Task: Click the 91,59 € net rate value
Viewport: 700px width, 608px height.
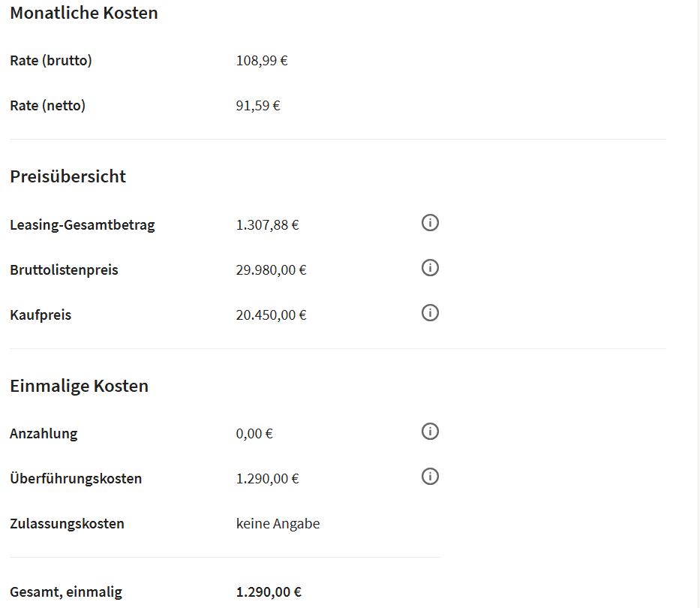Action: (258, 106)
